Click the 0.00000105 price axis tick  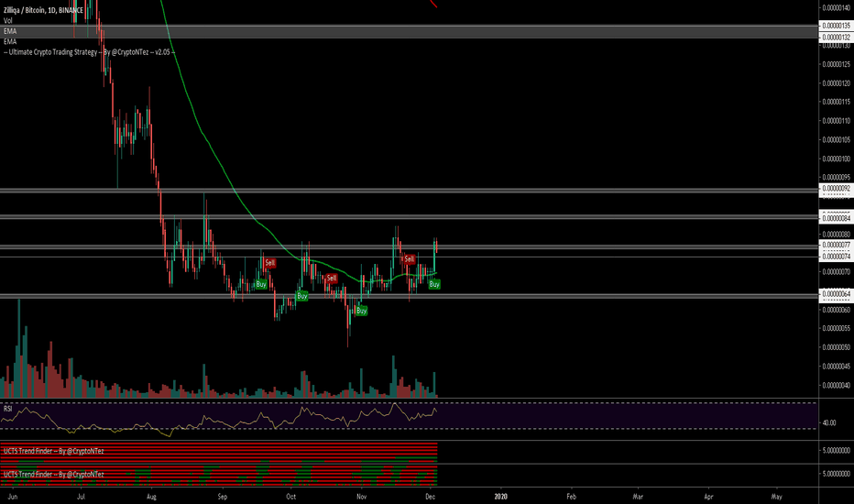[836, 140]
